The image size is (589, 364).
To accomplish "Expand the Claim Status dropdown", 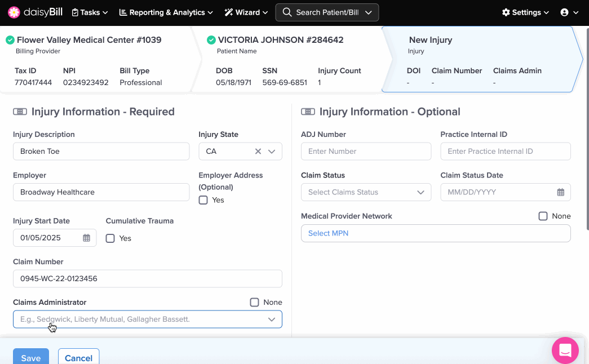I will [366, 192].
